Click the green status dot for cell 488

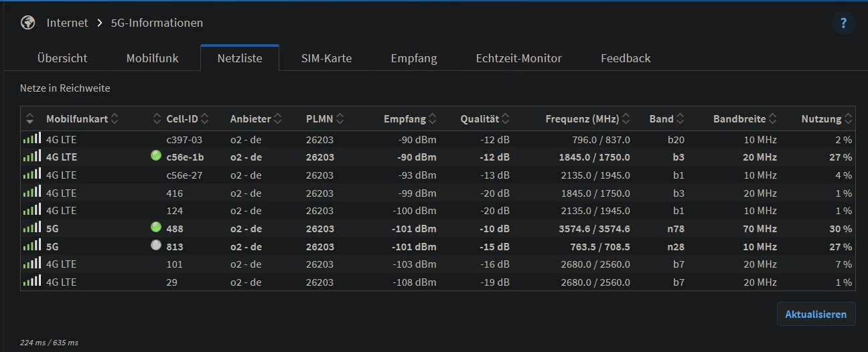(x=156, y=228)
